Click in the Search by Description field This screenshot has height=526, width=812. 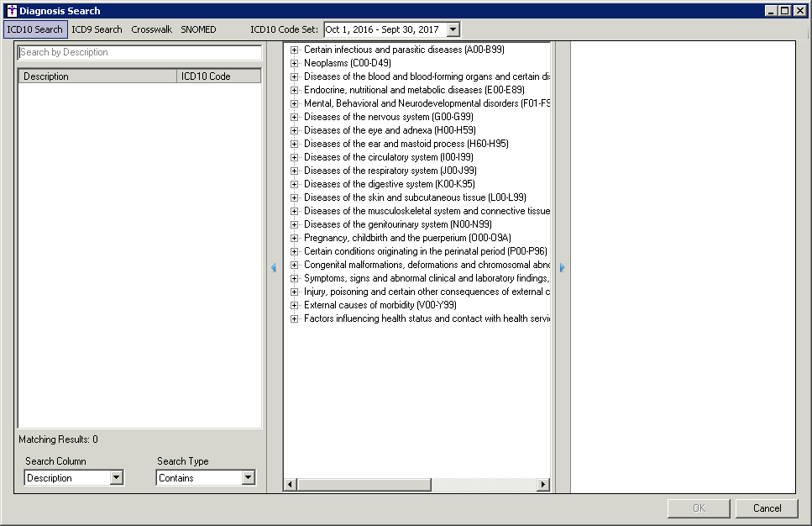click(x=139, y=52)
